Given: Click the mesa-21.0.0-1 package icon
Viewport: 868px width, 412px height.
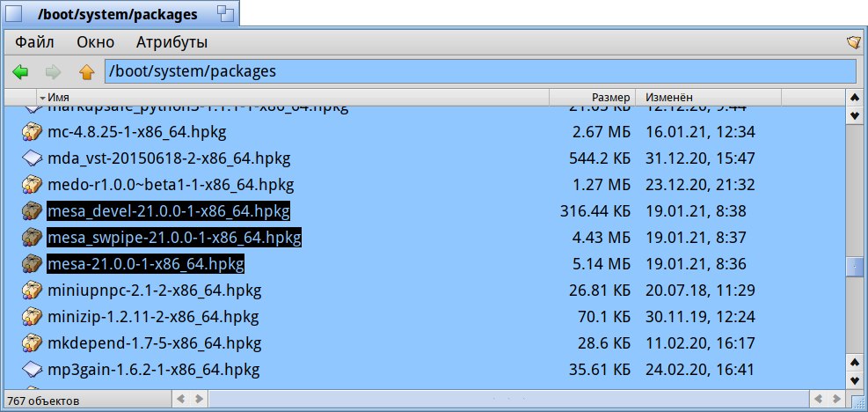Looking at the screenshot, I should [33, 263].
